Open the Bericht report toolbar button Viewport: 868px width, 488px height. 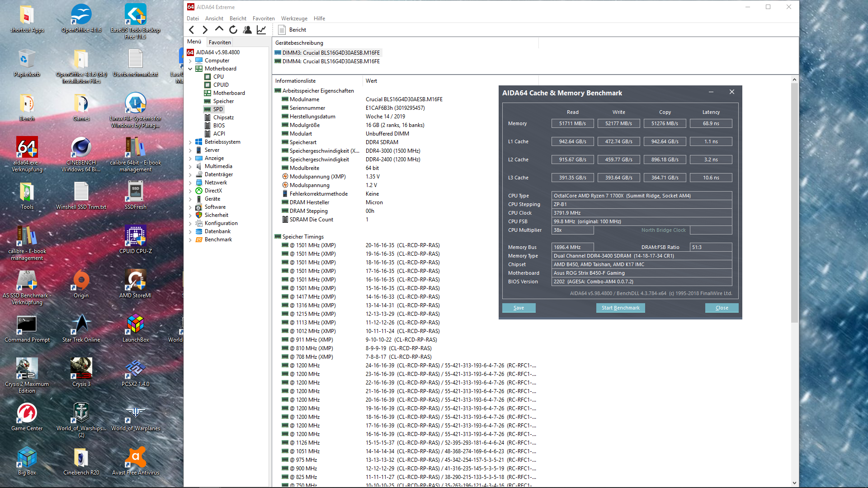tap(292, 30)
